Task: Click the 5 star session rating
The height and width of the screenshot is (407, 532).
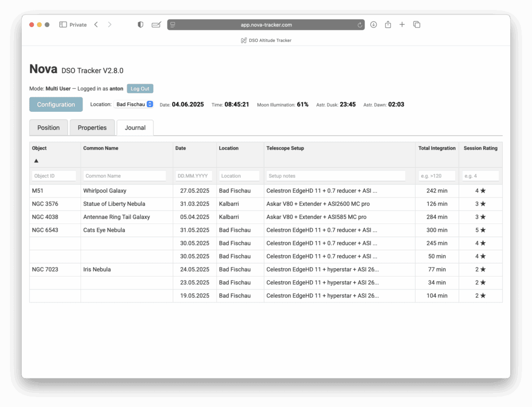Action: 481,230
